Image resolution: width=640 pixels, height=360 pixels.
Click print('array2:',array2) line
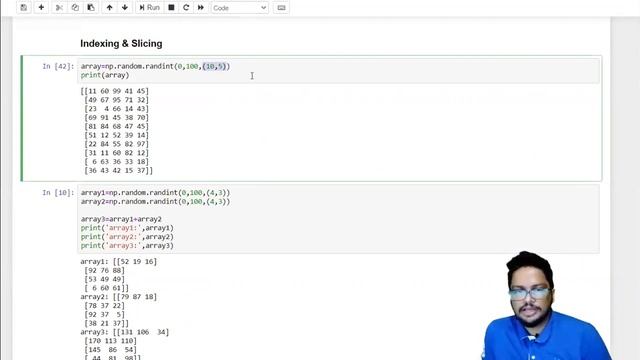[127, 237]
